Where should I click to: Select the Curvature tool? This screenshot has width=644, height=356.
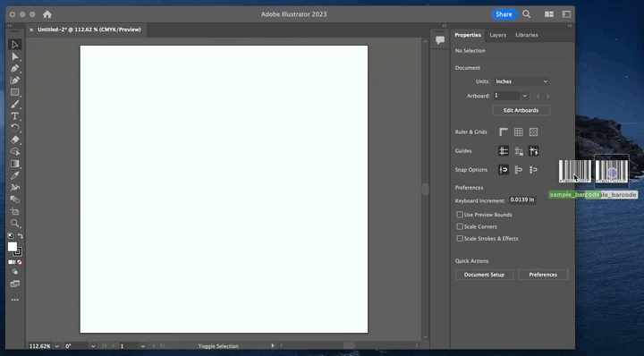tap(15, 81)
